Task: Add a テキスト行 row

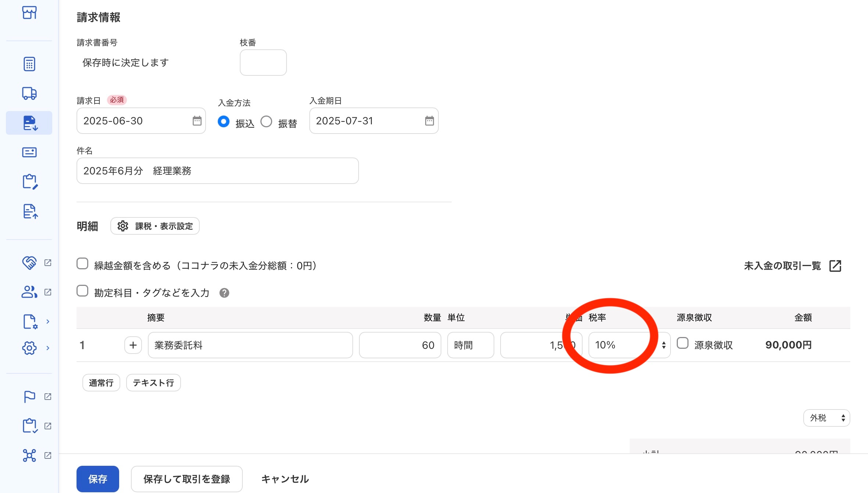Action: (x=153, y=383)
